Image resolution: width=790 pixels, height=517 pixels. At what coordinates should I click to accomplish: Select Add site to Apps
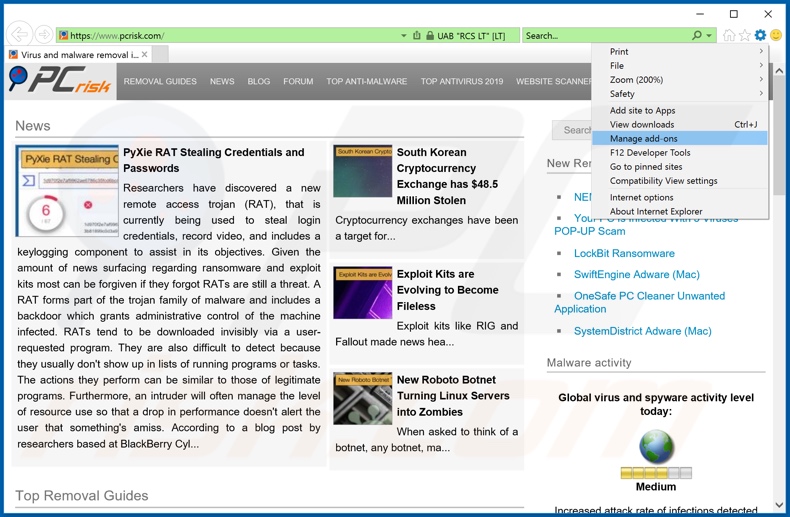(x=680, y=110)
